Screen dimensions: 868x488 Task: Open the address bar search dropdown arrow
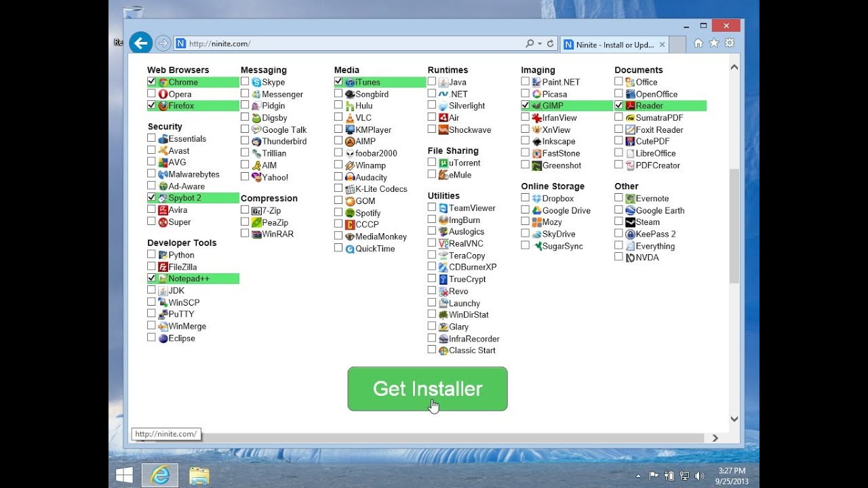pos(540,43)
